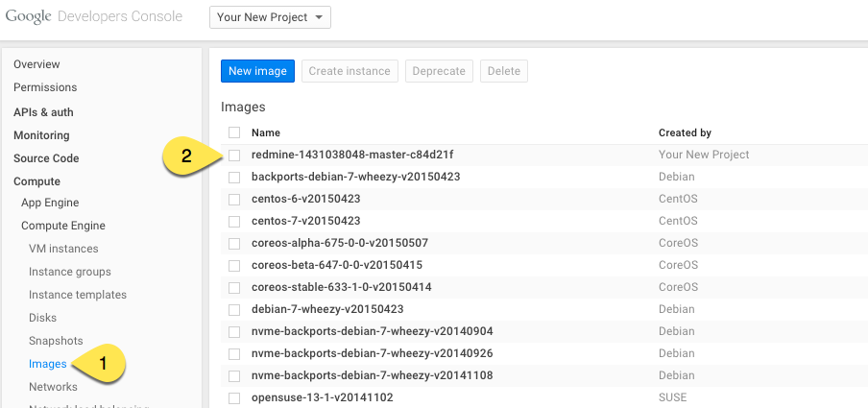Go to Instance templates
The image size is (868, 408).
[x=78, y=295]
